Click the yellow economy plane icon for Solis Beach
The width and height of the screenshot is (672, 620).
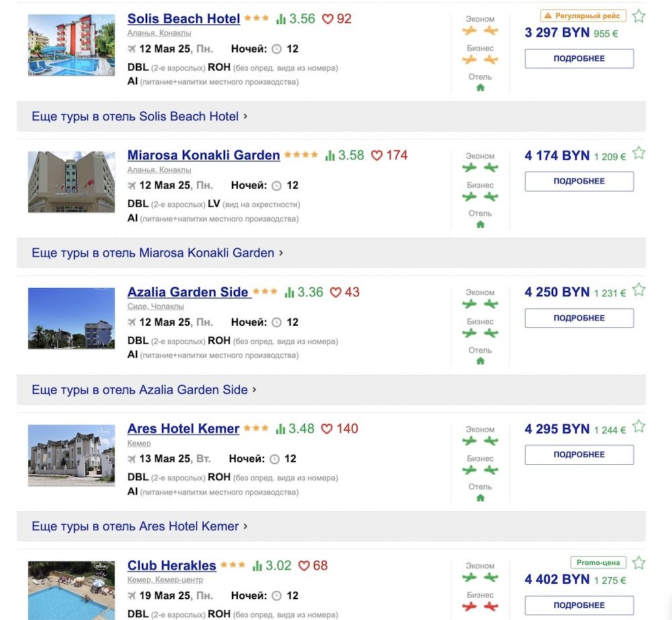click(469, 30)
